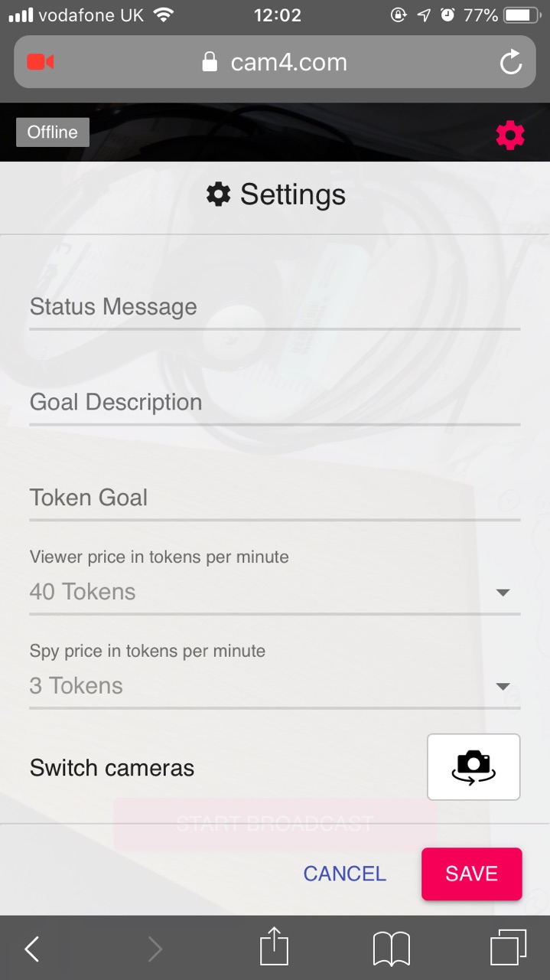
Task: Tap the cam4.com address bar
Action: (288, 62)
